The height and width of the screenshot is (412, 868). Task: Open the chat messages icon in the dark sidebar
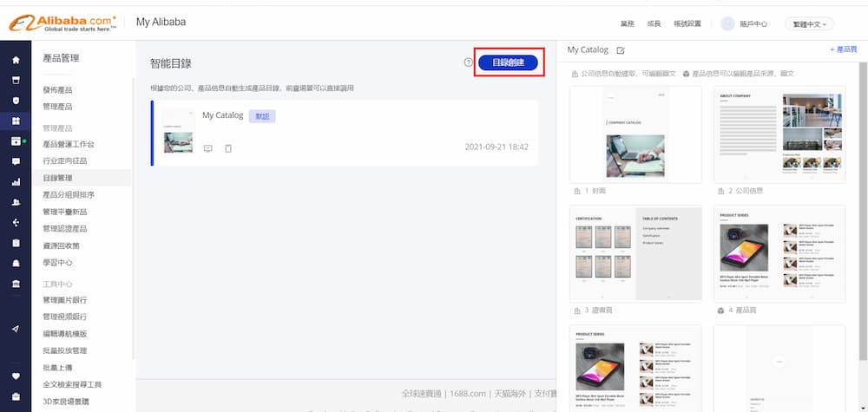pyautogui.click(x=16, y=161)
